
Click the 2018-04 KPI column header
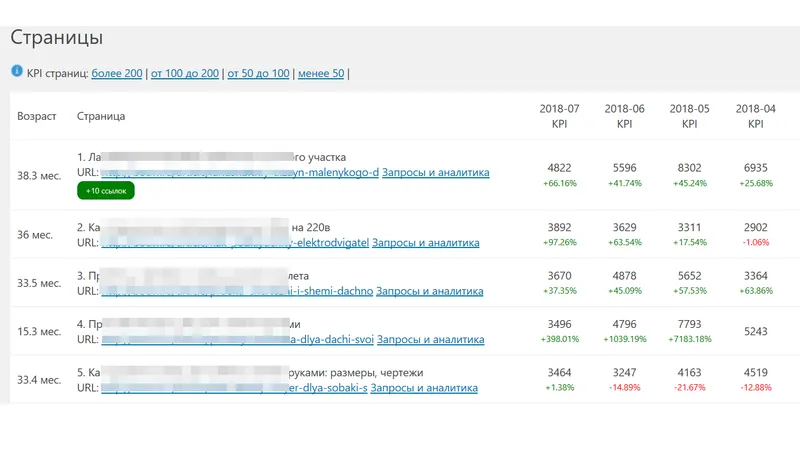pyautogui.click(x=755, y=116)
